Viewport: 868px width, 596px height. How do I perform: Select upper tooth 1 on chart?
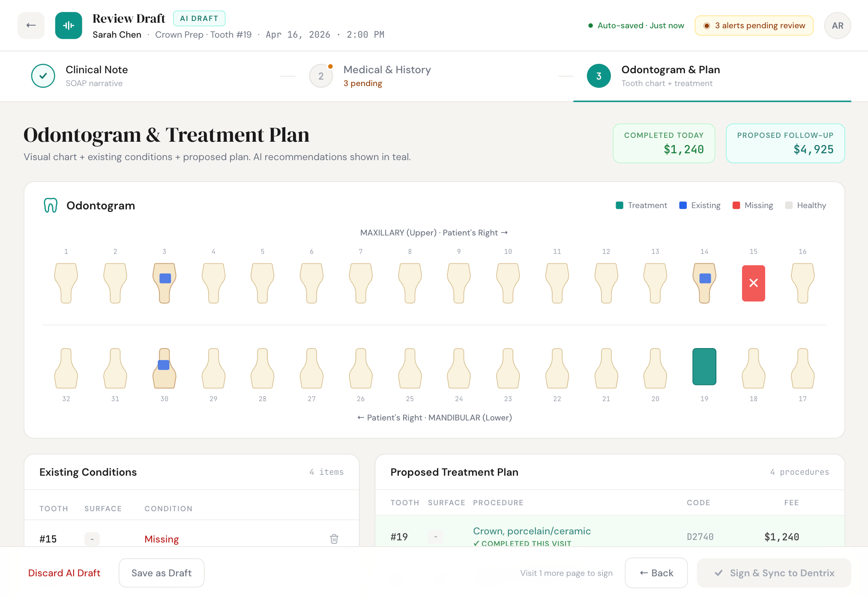tap(66, 283)
